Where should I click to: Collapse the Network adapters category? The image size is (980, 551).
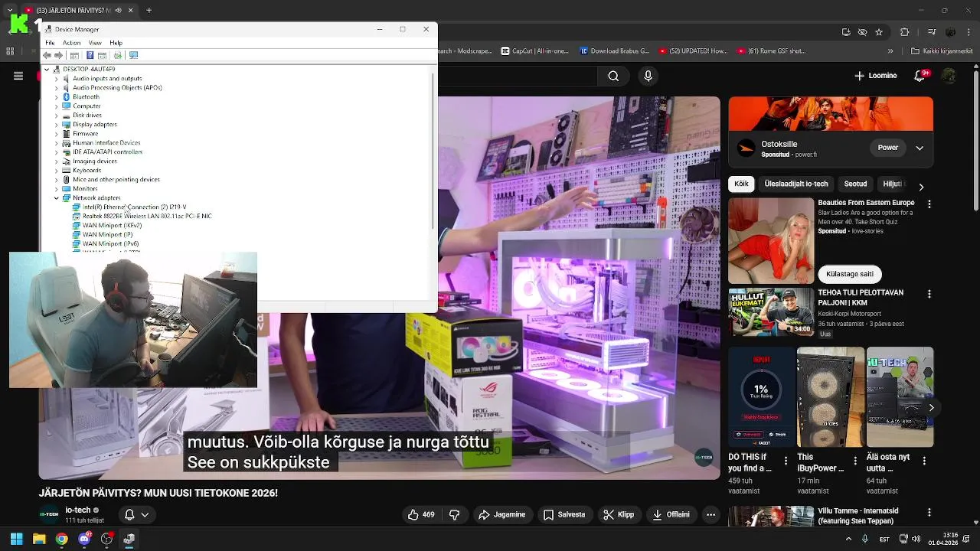[56, 197]
